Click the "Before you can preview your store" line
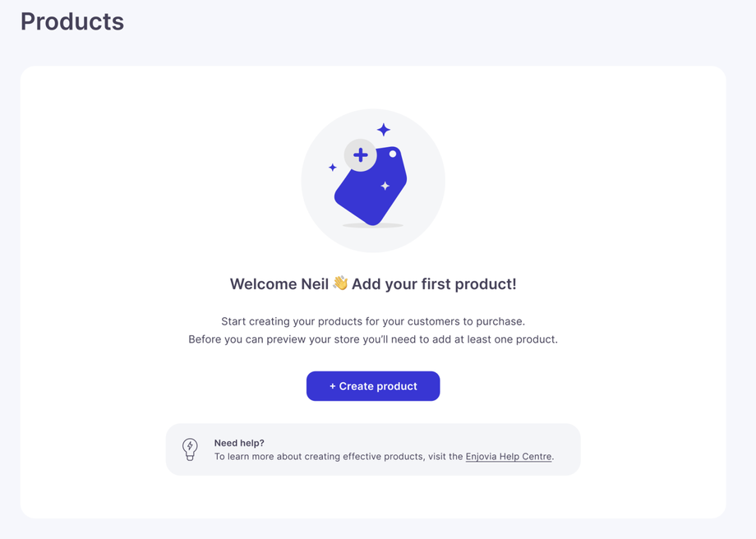The width and height of the screenshot is (756, 539). pyautogui.click(x=373, y=339)
